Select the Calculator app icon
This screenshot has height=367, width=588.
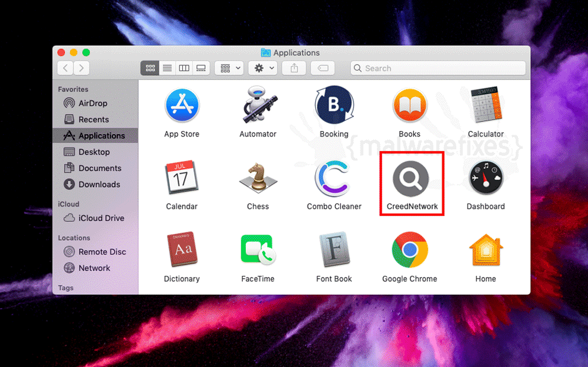486,105
